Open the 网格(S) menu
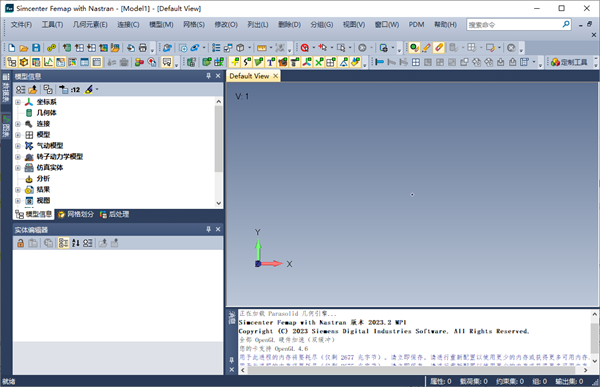Image resolution: width=600 pixels, height=387 pixels. [x=194, y=24]
